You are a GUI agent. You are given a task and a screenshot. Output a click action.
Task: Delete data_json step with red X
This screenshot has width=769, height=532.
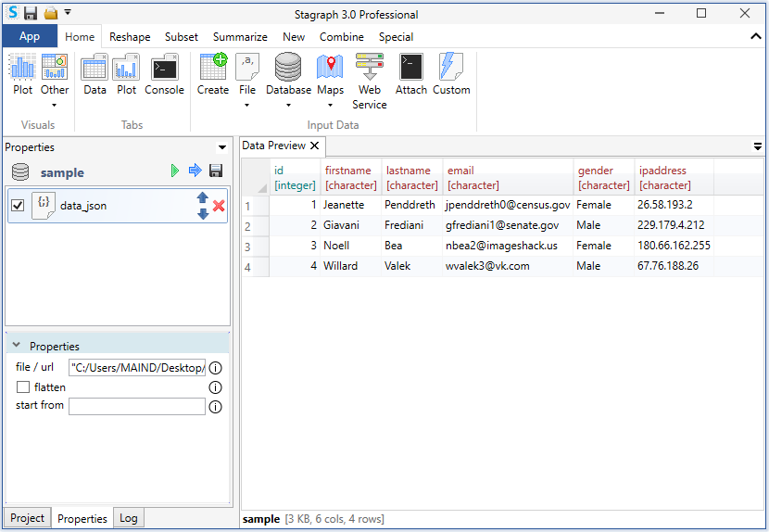(219, 206)
